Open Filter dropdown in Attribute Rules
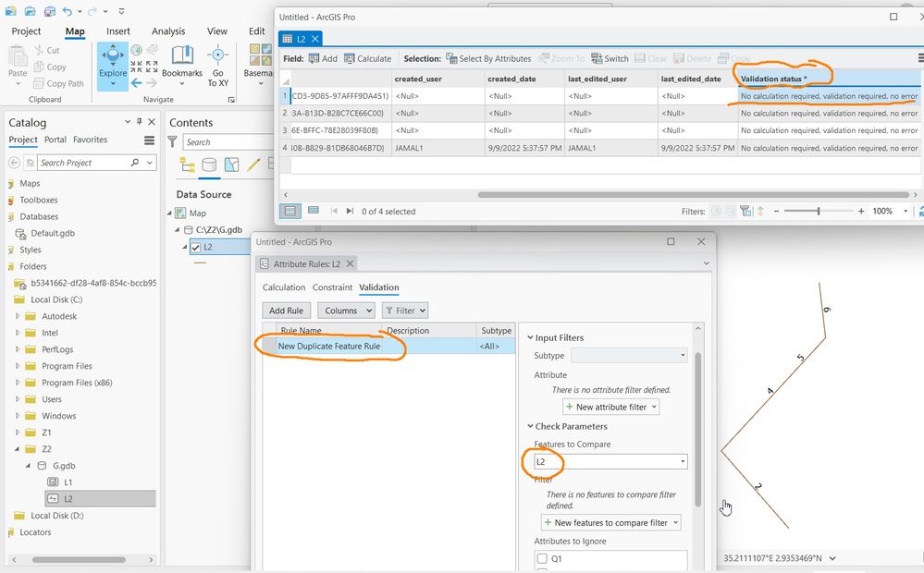The height and width of the screenshot is (573, 924). point(405,311)
